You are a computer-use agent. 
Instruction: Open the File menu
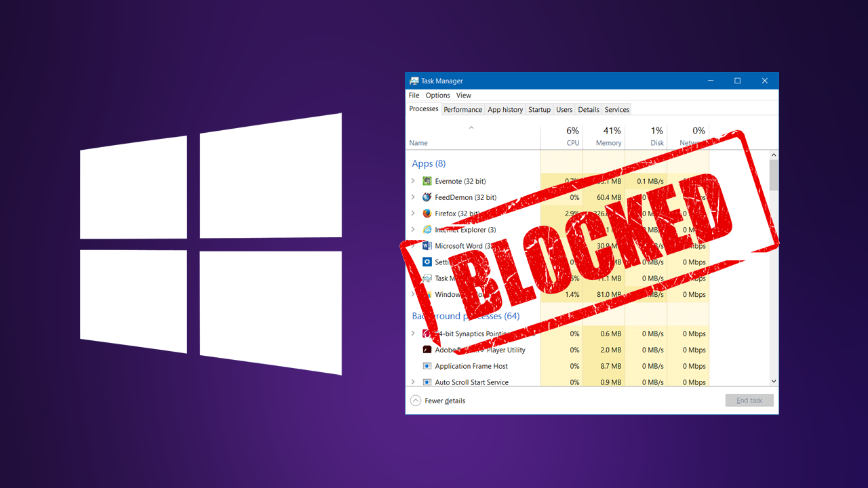tap(414, 96)
